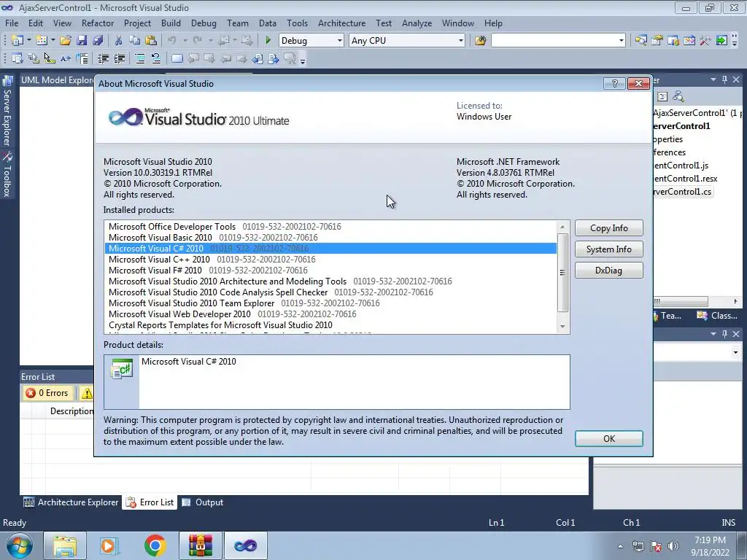Viewport: 747px width, 560px height.
Task: Click the Comment out lines icon
Action: point(140,58)
